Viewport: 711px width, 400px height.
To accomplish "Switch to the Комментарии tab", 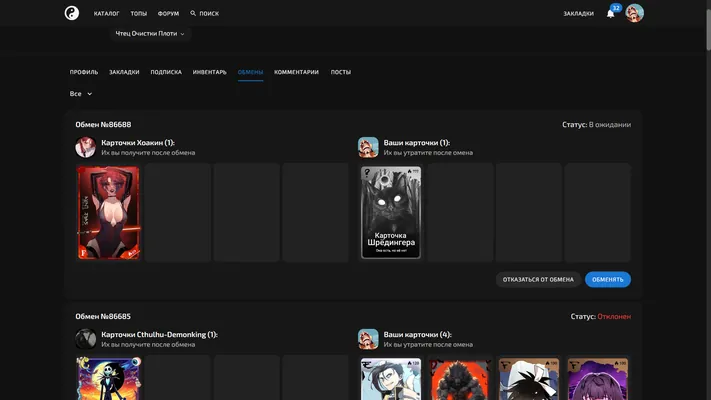I will pyautogui.click(x=296, y=72).
